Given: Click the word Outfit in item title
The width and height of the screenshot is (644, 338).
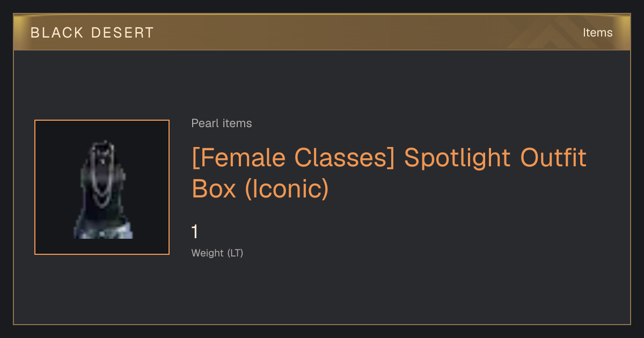Looking at the screenshot, I should (553, 158).
